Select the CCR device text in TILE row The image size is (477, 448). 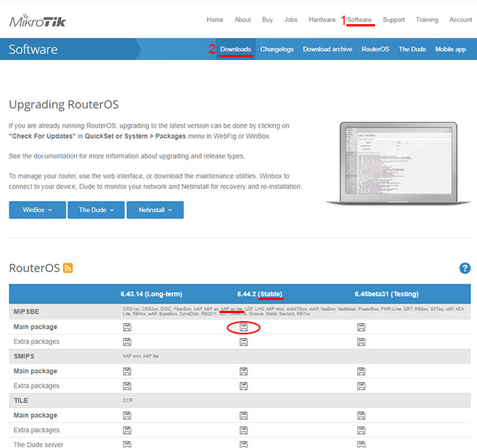(x=128, y=400)
